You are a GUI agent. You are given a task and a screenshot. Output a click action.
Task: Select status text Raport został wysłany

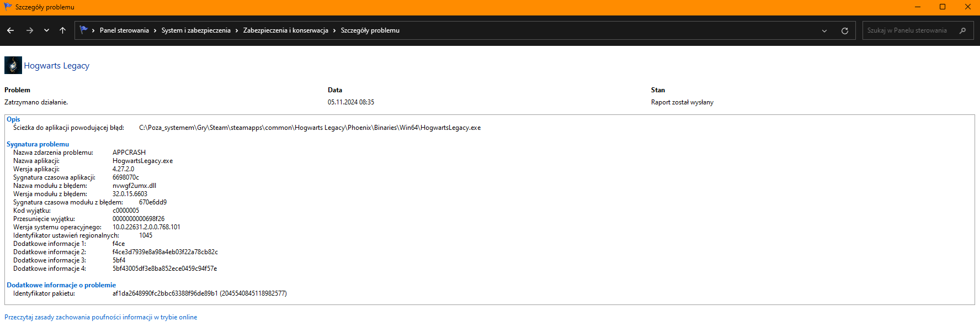click(x=682, y=102)
